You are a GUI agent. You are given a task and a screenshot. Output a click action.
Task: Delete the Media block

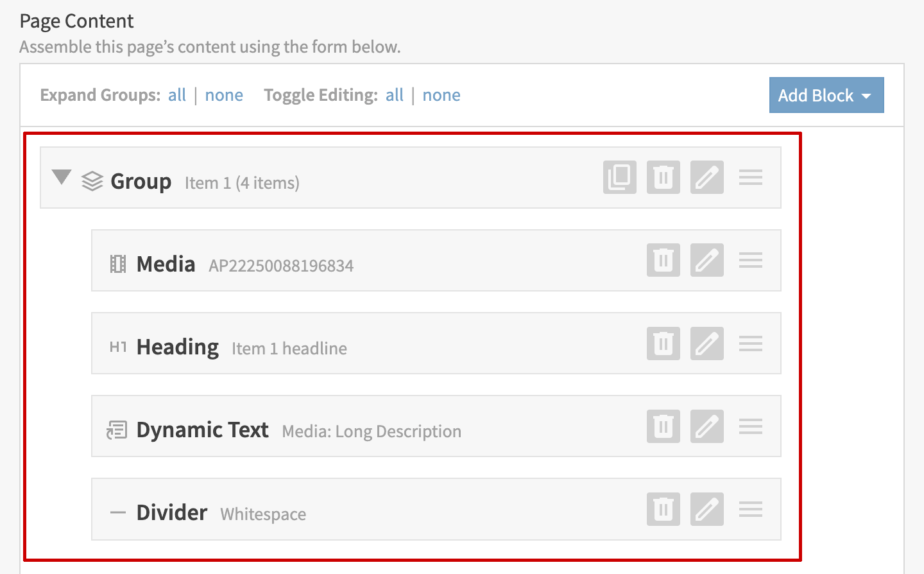pos(663,260)
